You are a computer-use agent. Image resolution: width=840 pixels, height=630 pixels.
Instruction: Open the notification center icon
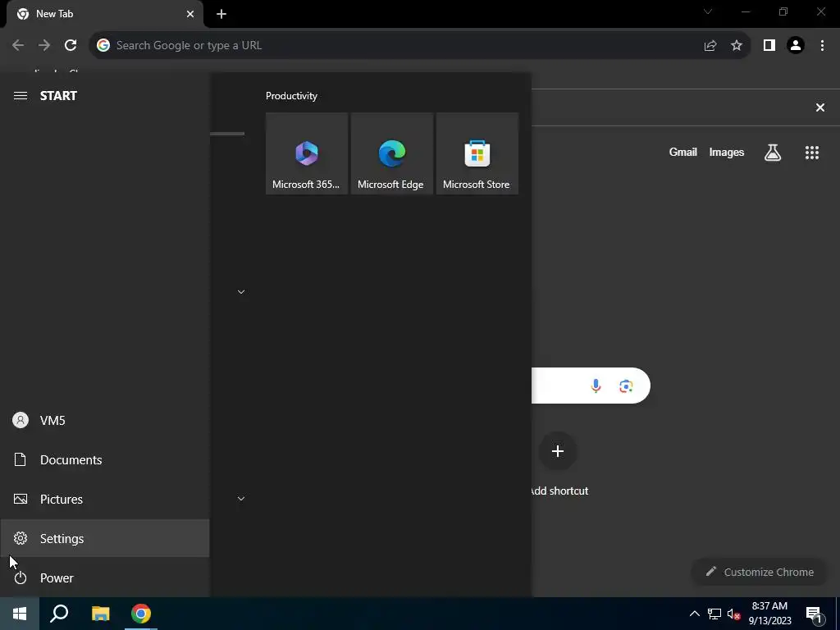814,614
